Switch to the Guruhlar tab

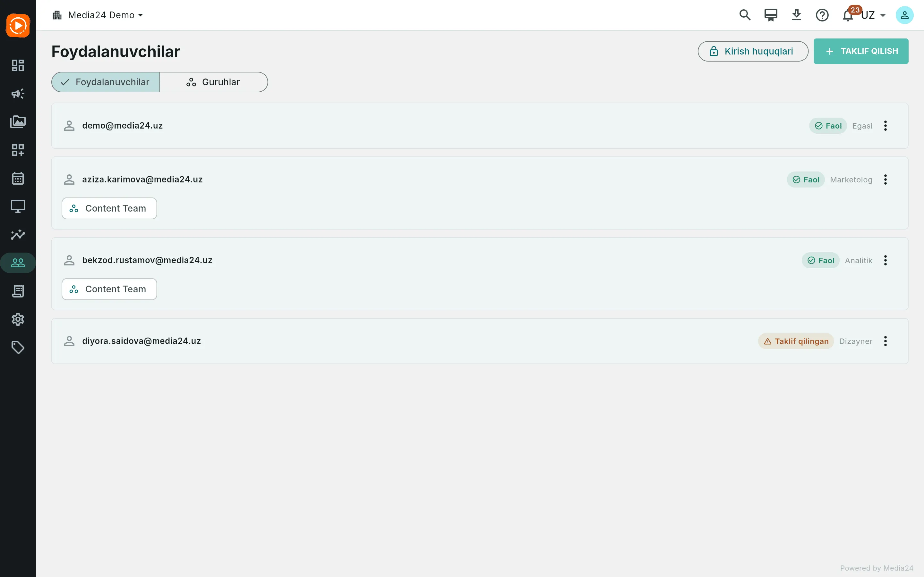tap(214, 82)
